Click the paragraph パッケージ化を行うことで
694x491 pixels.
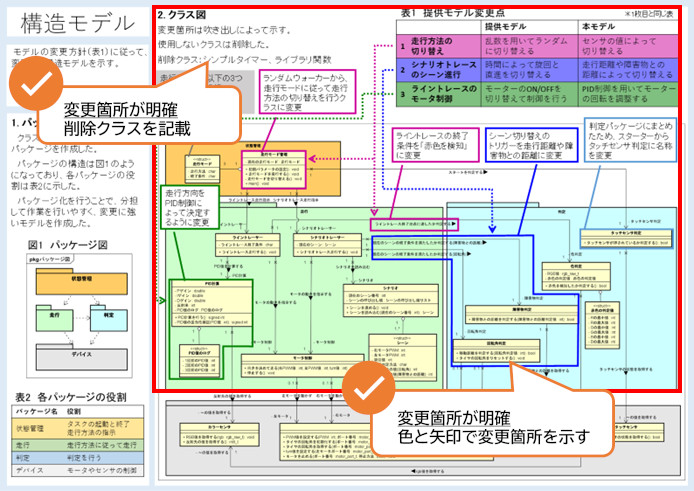tap(73, 212)
